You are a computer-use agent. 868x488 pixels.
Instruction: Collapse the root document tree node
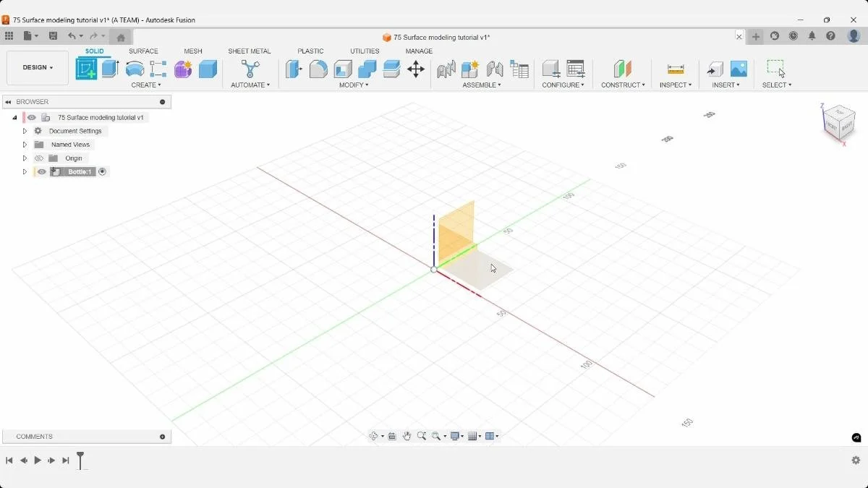tap(14, 117)
